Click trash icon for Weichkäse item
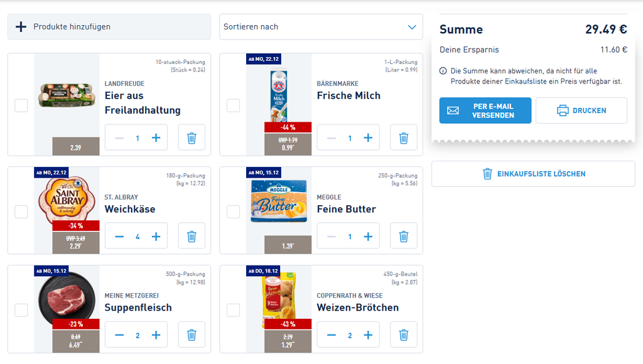This screenshot has width=643, height=364. [192, 236]
